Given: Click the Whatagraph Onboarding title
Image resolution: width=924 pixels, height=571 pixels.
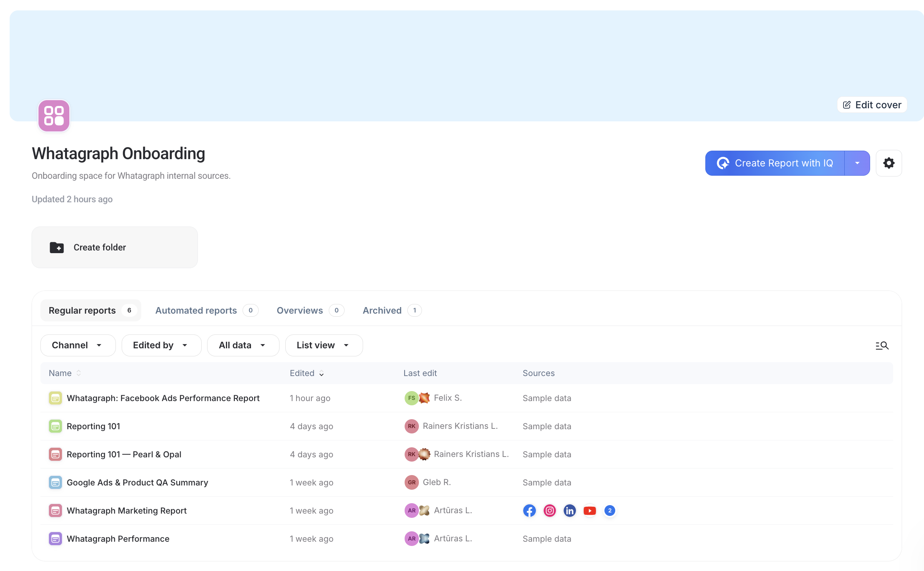Looking at the screenshot, I should tap(119, 153).
